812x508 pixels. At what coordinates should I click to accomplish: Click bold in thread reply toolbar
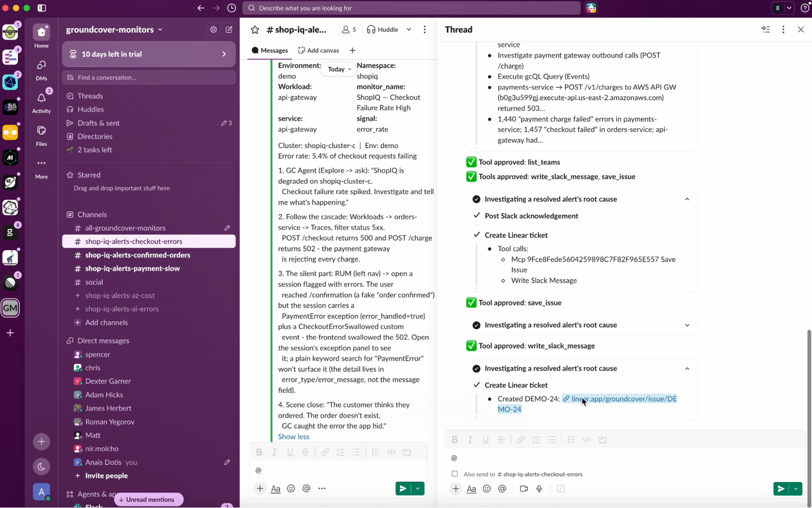455,440
